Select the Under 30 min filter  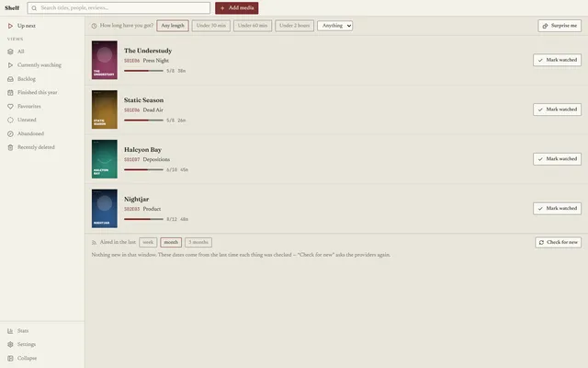tap(211, 26)
